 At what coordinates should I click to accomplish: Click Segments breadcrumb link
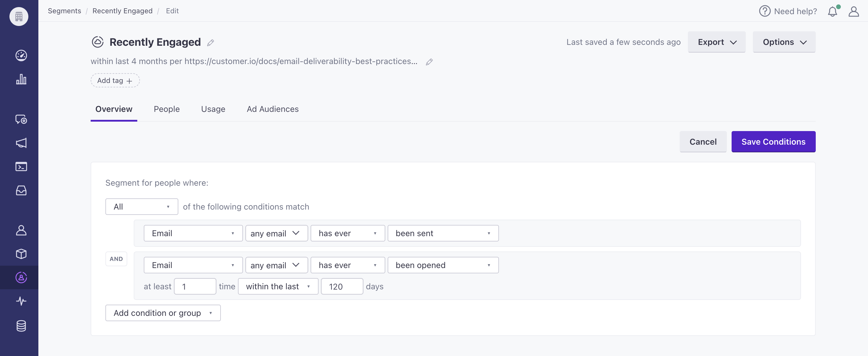64,11
